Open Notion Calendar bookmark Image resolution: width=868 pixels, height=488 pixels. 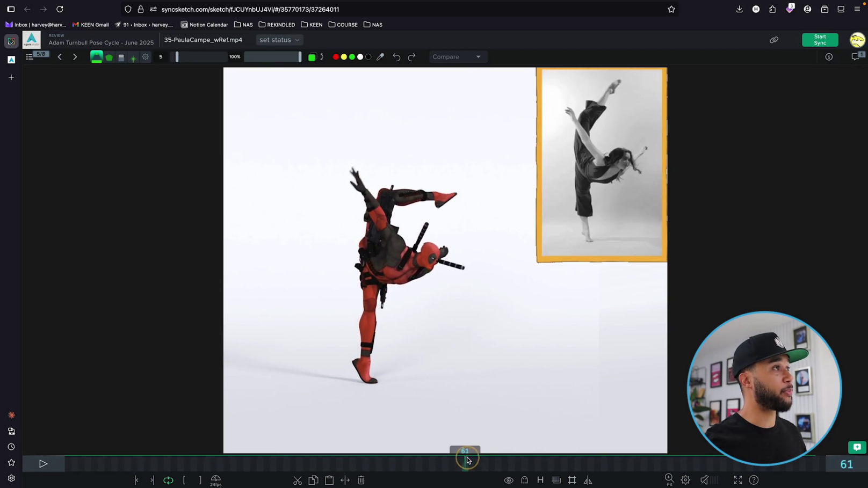pos(205,25)
